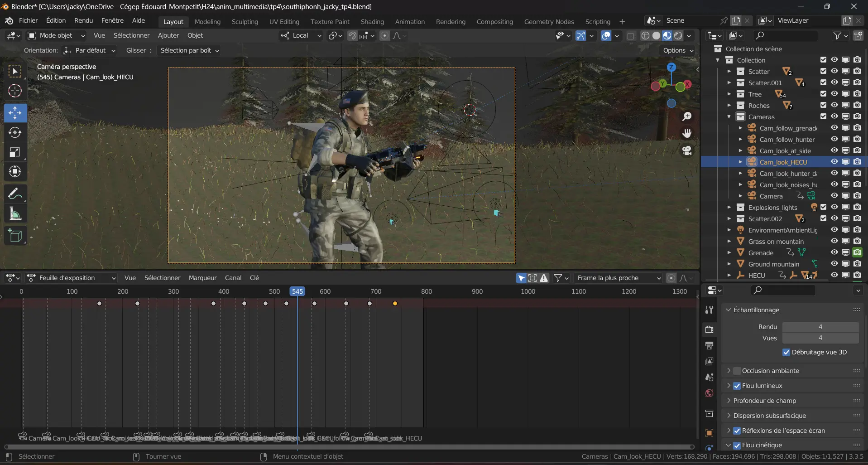Open the View Layer properties tab

(x=709, y=361)
